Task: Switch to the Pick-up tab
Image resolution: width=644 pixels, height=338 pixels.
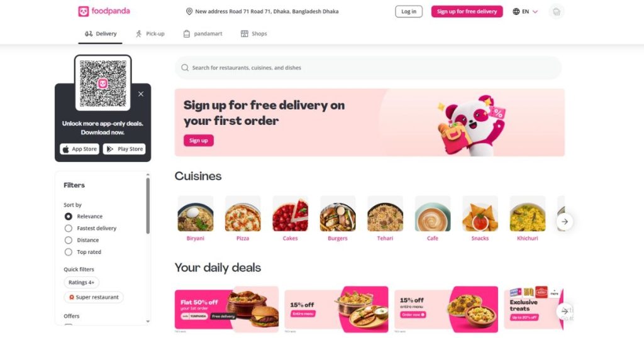Action: click(150, 34)
